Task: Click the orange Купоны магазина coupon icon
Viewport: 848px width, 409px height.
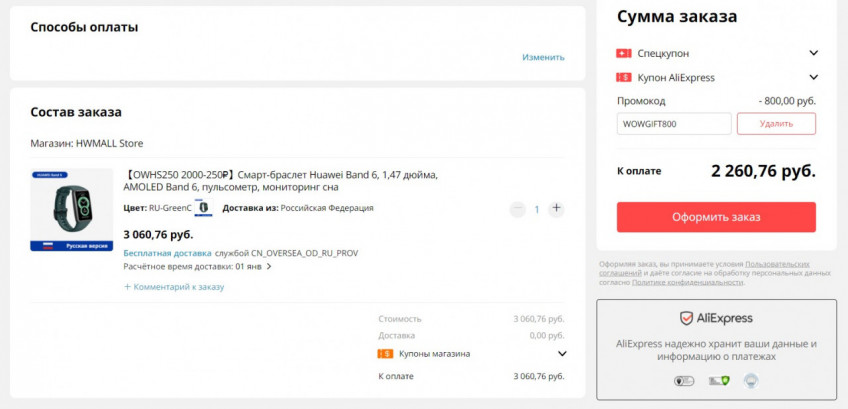Action: tap(385, 354)
